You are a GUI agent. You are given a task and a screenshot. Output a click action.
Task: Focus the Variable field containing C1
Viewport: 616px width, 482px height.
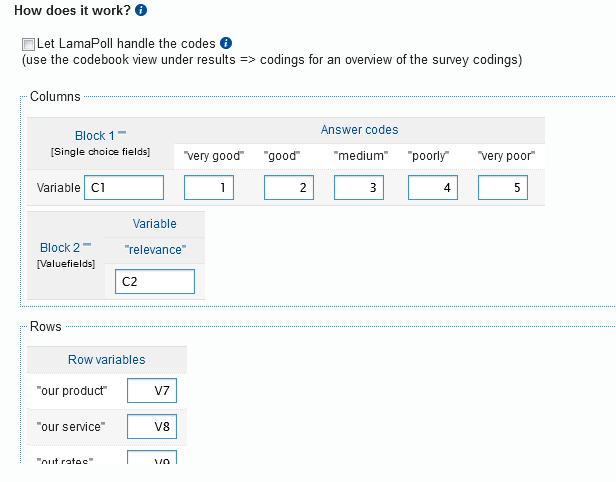[x=124, y=187]
